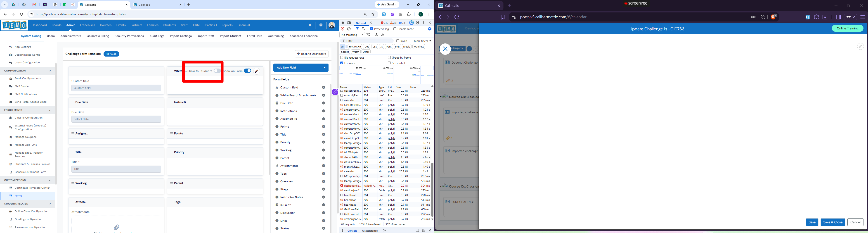This screenshot has height=233, width=868.
Task: Toggle device toolbar in DevTools
Action: (x=349, y=23)
